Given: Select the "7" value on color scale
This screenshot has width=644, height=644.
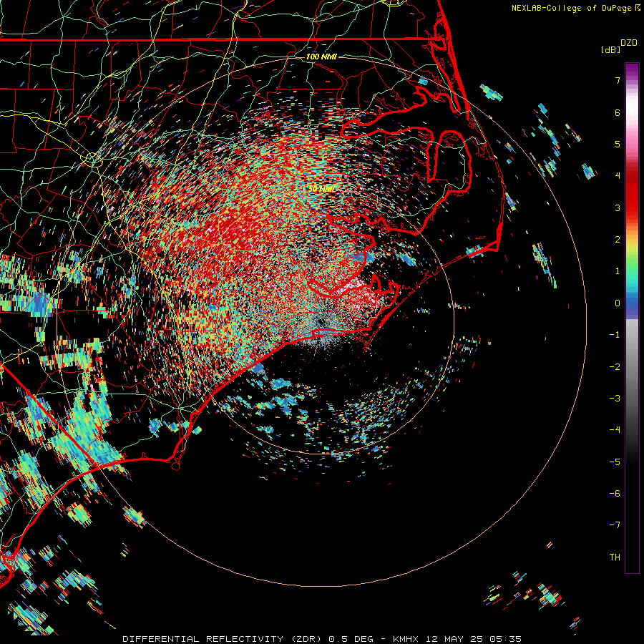Looking at the screenshot, I should pyautogui.click(x=618, y=80).
